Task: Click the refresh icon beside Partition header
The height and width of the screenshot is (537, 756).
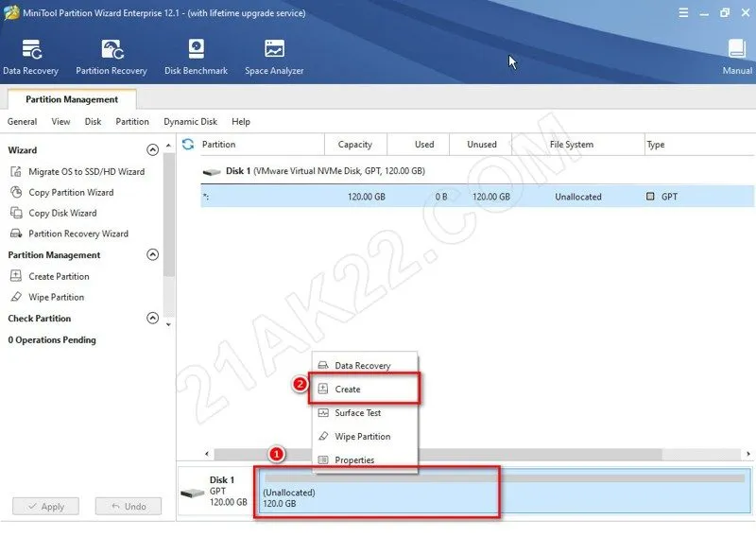Action: click(188, 145)
